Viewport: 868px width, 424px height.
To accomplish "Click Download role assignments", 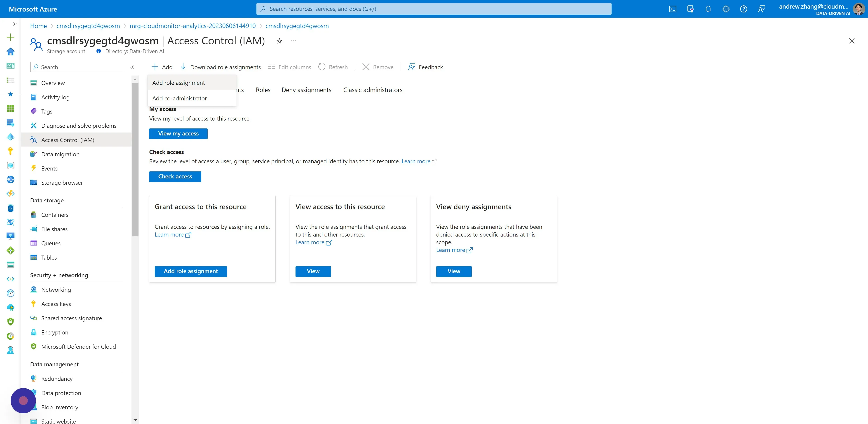I will click(220, 67).
